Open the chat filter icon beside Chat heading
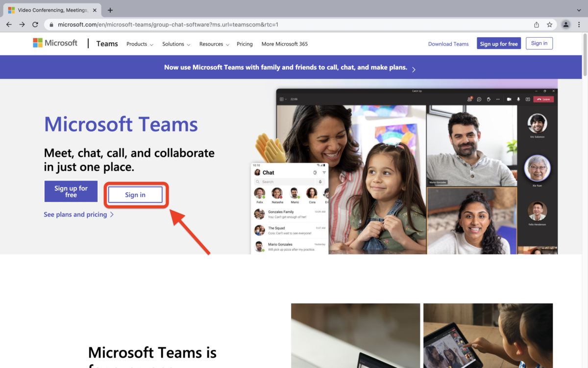This screenshot has width=588, height=368. tap(324, 173)
